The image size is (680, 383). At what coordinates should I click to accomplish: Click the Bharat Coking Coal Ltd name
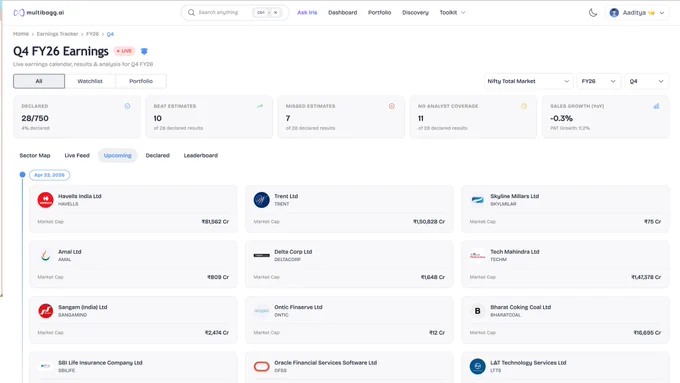pyautogui.click(x=520, y=307)
